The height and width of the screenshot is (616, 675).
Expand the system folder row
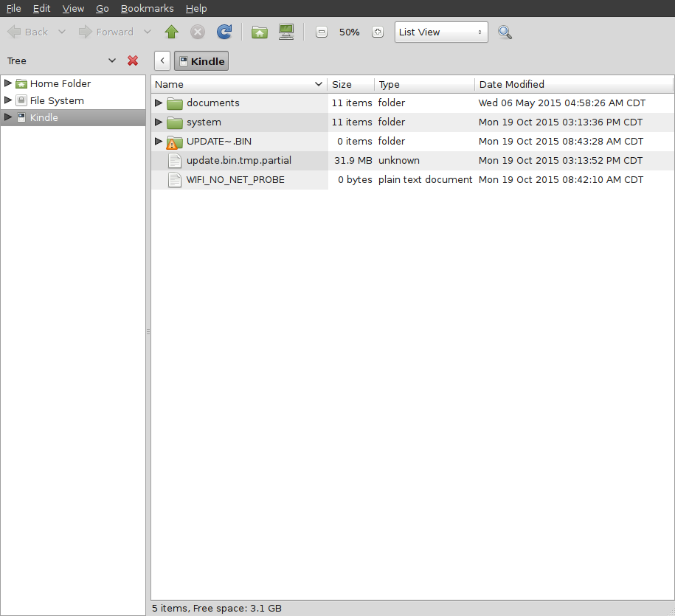click(159, 122)
